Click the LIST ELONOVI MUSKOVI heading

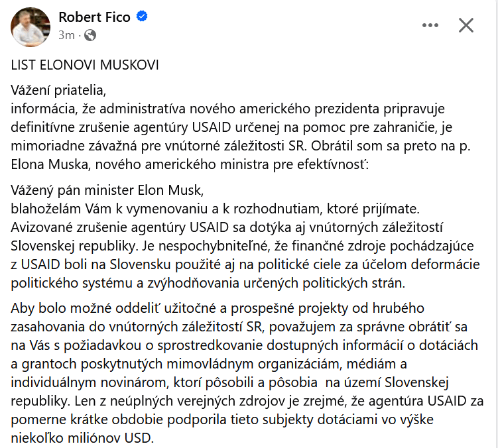click(85, 65)
